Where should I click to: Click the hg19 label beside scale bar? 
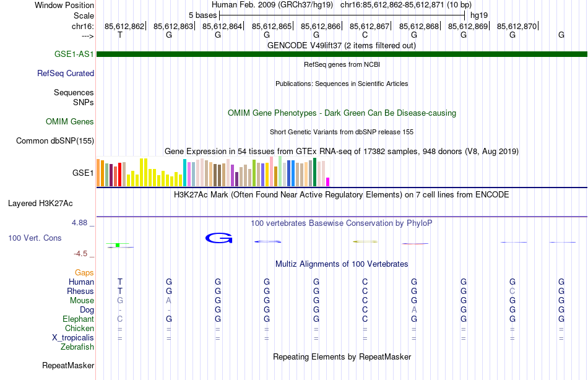(479, 15)
